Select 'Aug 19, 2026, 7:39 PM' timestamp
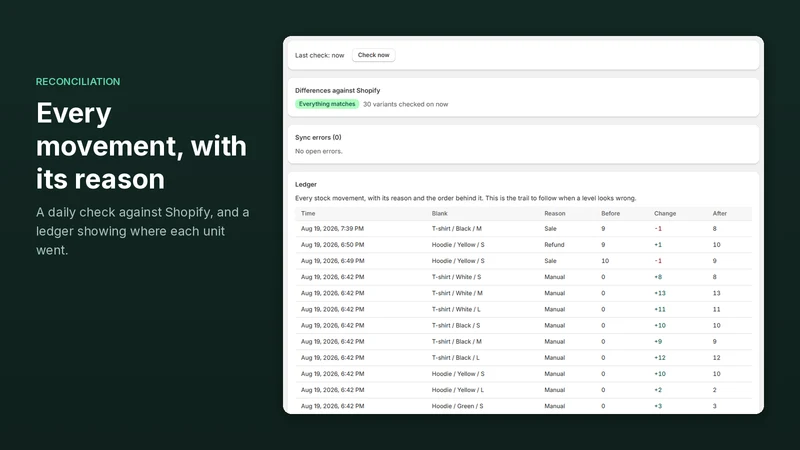This screenshot has height=450, width=800. click(x=332, y=229)
